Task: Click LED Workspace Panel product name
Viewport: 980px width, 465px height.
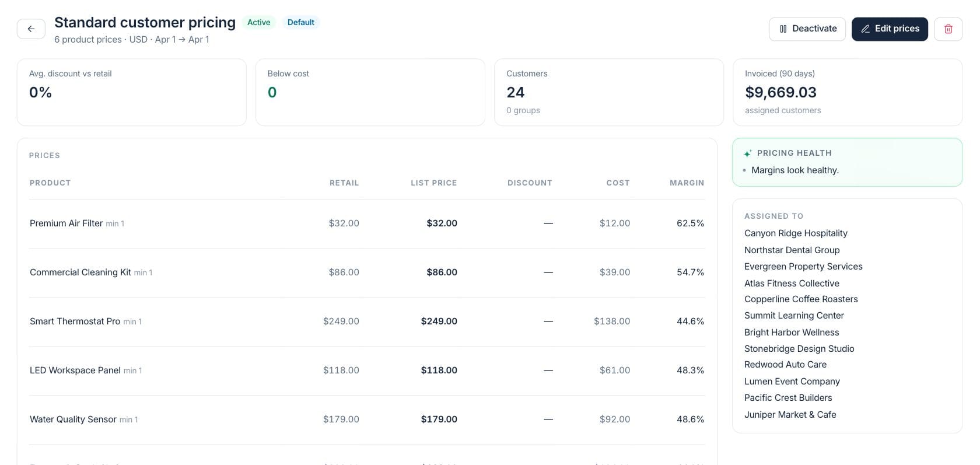Action: point(75,370)
